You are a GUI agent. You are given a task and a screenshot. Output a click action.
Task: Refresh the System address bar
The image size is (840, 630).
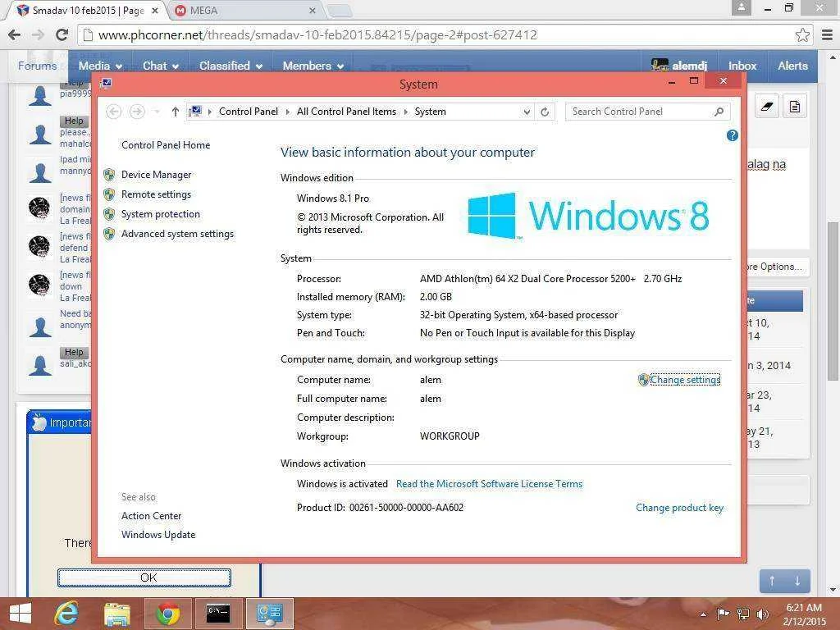tap(545, 112)
